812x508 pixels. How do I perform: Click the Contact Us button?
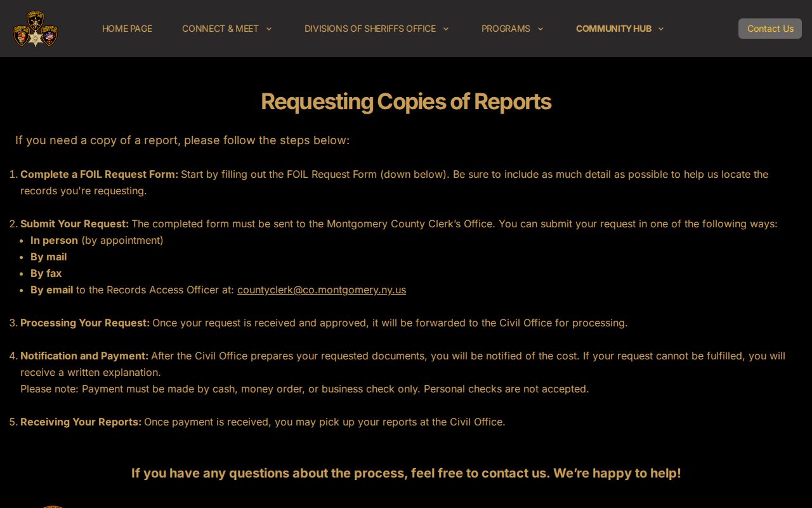click(x=770, y=29)
